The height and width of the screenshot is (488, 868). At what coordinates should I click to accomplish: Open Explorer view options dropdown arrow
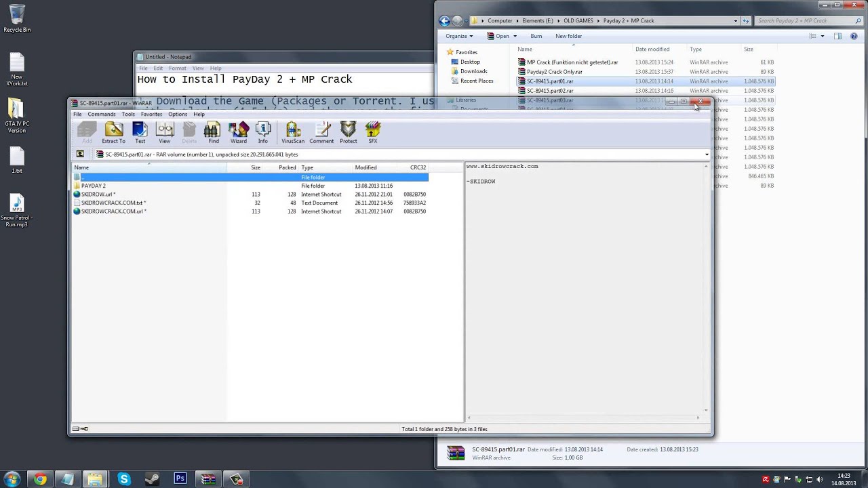(x=823, y=36)
